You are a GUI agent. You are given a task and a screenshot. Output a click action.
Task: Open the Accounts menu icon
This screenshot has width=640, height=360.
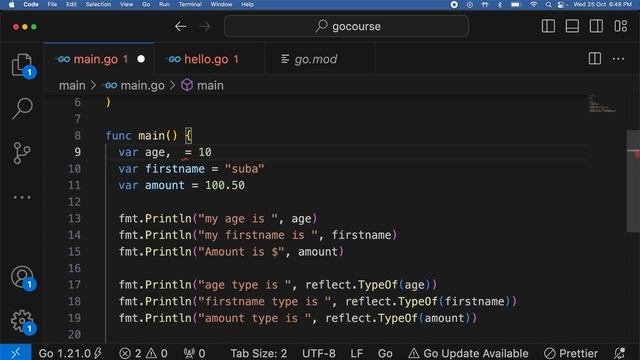(22, 278)
